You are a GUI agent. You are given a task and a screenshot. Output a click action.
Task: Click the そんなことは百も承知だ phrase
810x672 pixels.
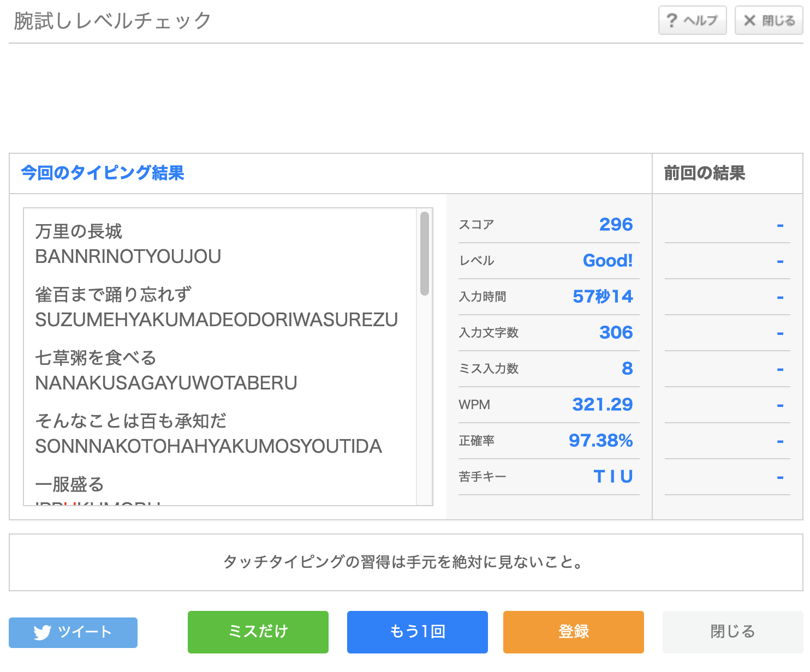[130, 421]
